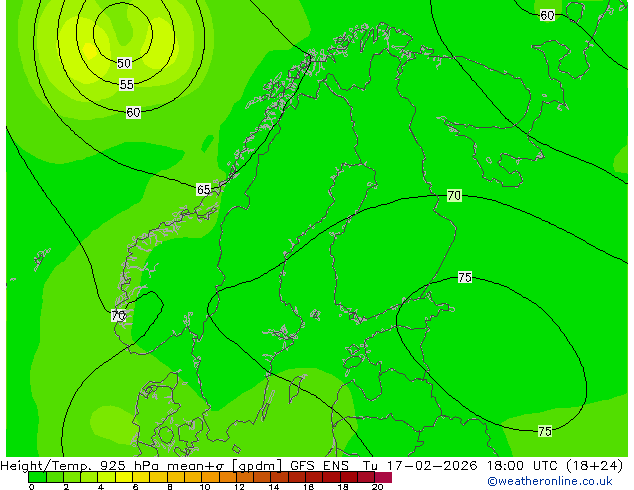Image resolution: width=634 pixels, height=490 pixels.
Task: Click the 75 label with white background
Action: pyautogui.click(x=465, y=277)
